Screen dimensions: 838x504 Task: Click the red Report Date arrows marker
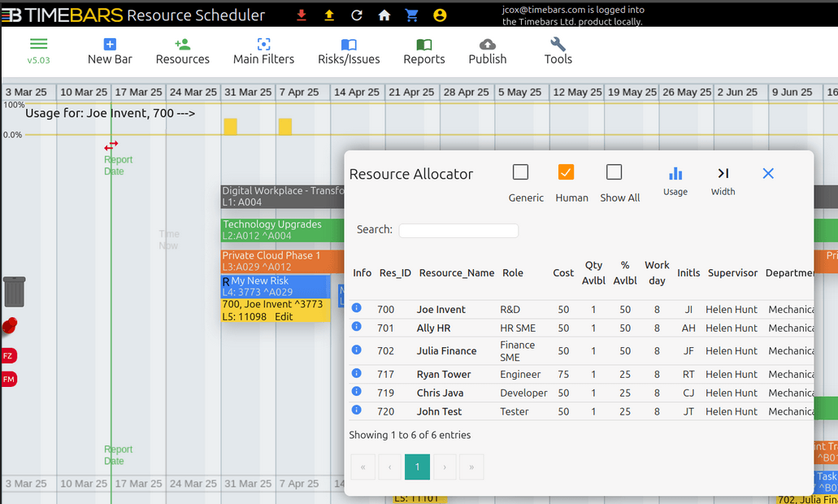(x=111, y=146)
